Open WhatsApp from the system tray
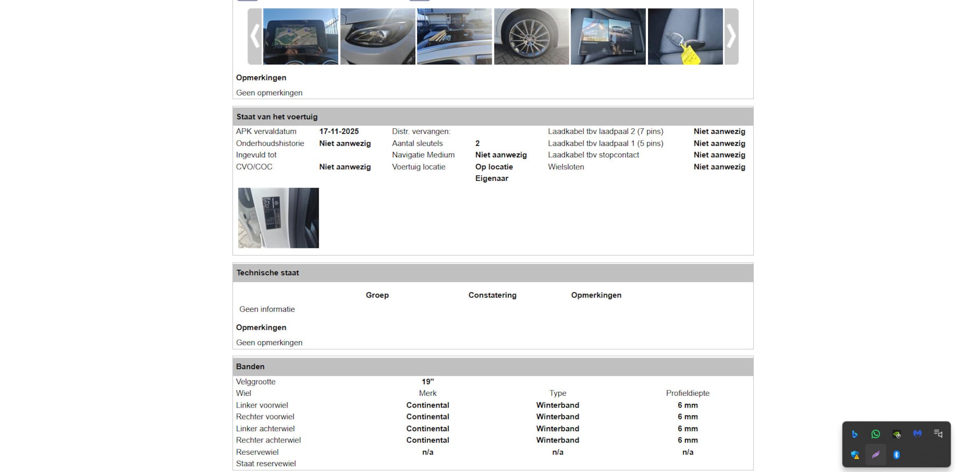This screenshot has height=472, width=980. click(875, 434)
